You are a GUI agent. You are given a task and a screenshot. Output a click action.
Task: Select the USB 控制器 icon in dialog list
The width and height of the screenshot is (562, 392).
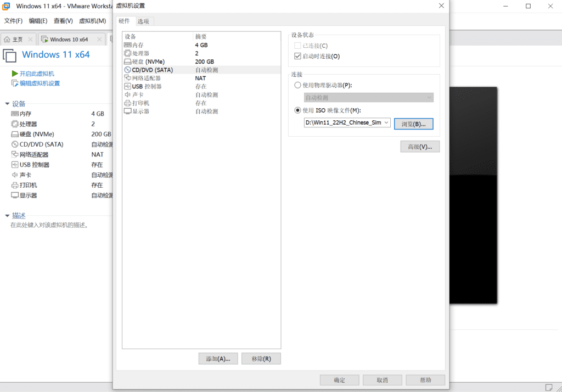point(127,86)
